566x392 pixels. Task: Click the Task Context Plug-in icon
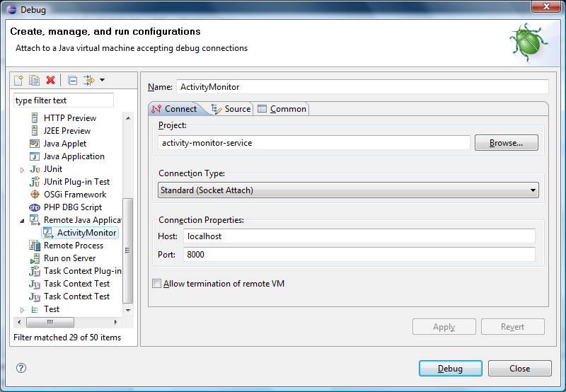tap(35, 271)
